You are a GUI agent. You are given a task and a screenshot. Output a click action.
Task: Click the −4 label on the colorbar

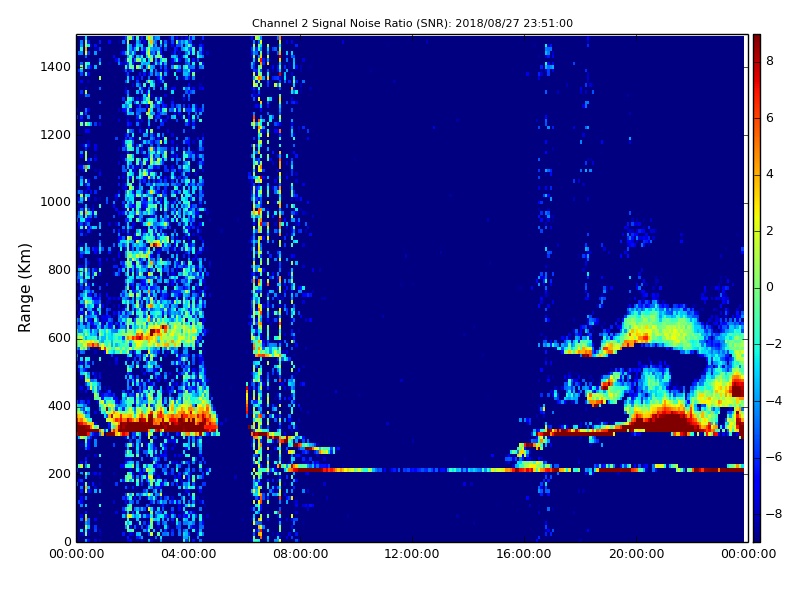(x=774, y=401)
